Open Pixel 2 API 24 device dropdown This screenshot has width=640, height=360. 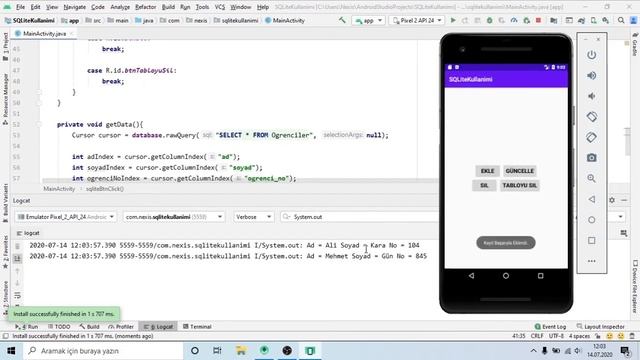(x=417, y=20)
